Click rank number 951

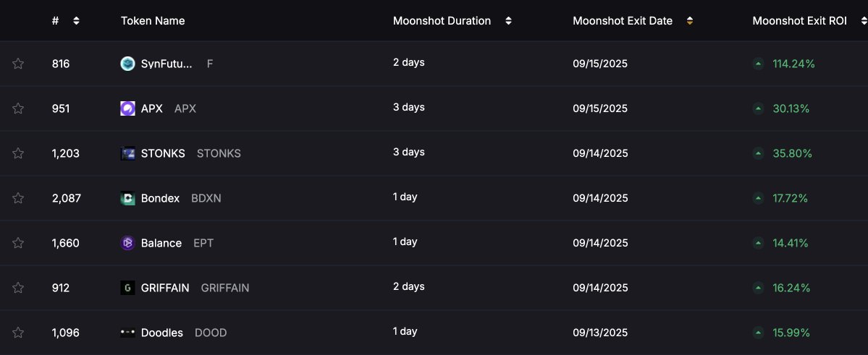click(x=61, y=108)
